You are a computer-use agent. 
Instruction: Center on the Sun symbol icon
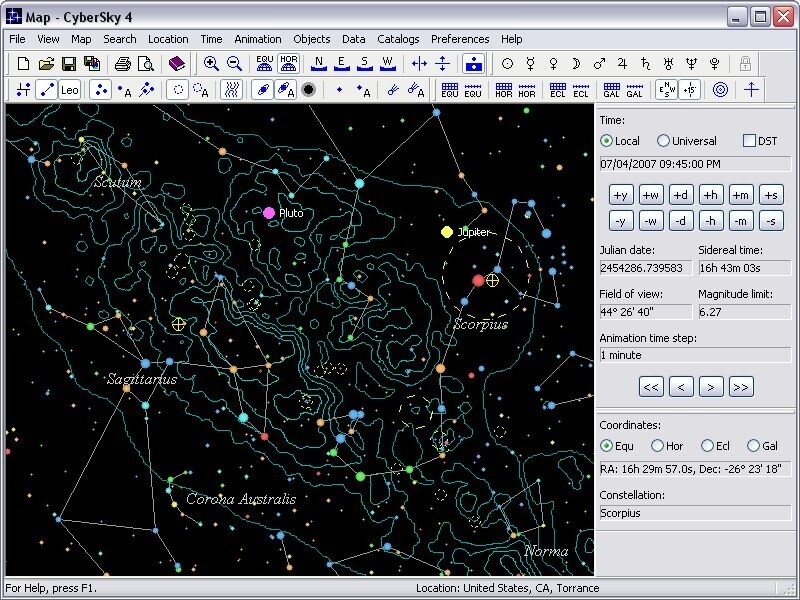pyautogui.click(x=507, y=64)
